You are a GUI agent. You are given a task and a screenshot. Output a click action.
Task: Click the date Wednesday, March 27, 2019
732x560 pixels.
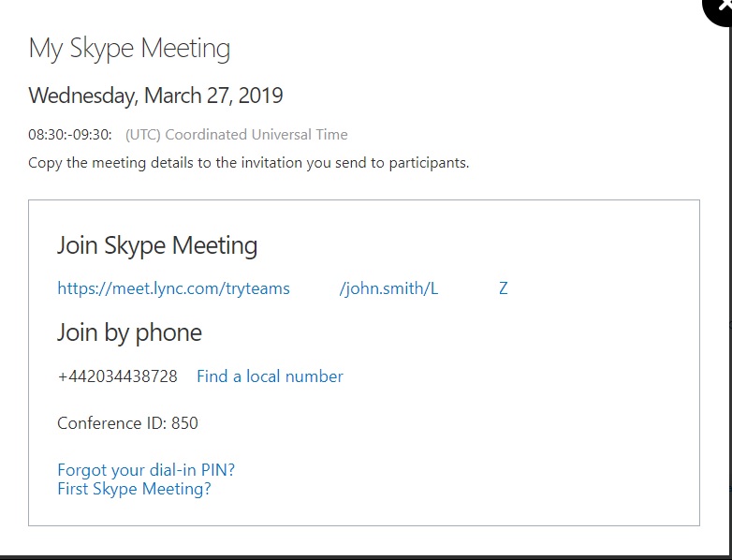click(x=156, y=96)
